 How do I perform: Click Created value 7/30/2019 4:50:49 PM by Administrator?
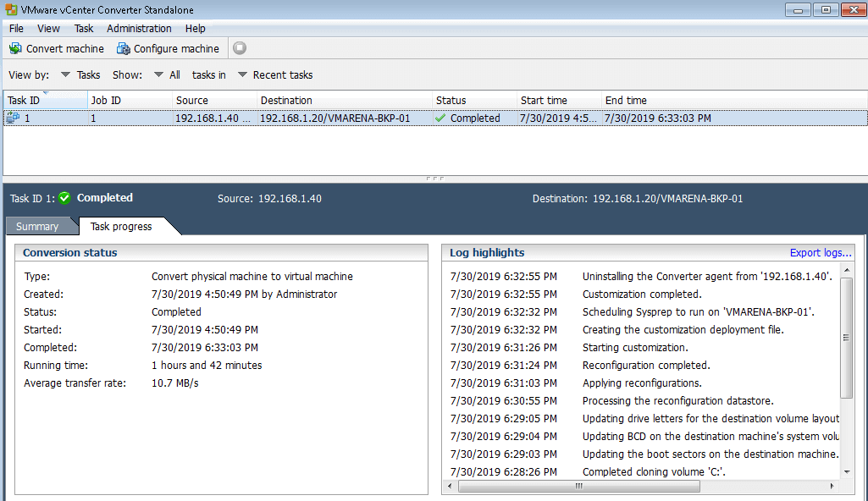click(x=244, y=295)
